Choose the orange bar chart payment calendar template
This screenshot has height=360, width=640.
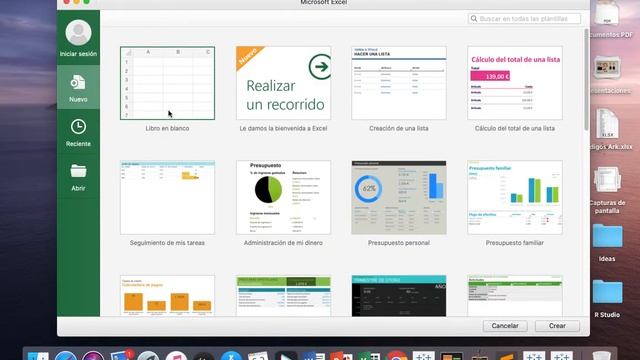point(167,296)
